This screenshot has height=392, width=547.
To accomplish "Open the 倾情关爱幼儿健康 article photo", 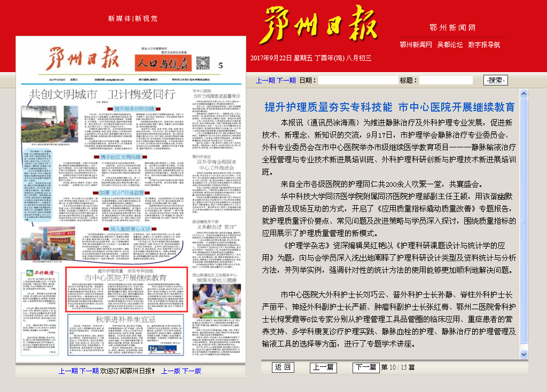I will coord(217,301).
